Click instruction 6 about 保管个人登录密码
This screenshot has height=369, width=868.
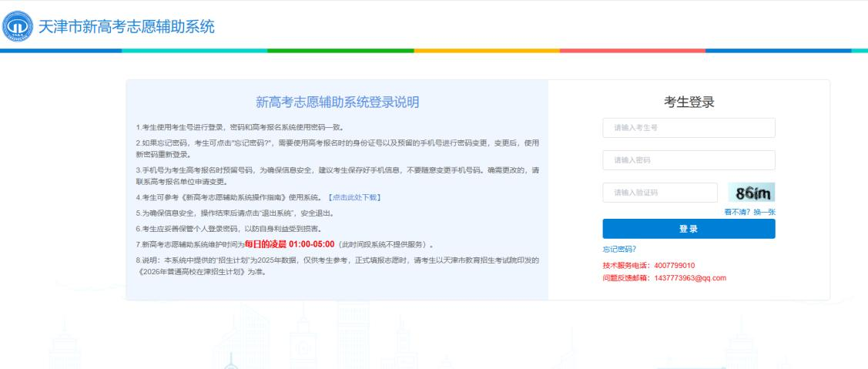229,228
